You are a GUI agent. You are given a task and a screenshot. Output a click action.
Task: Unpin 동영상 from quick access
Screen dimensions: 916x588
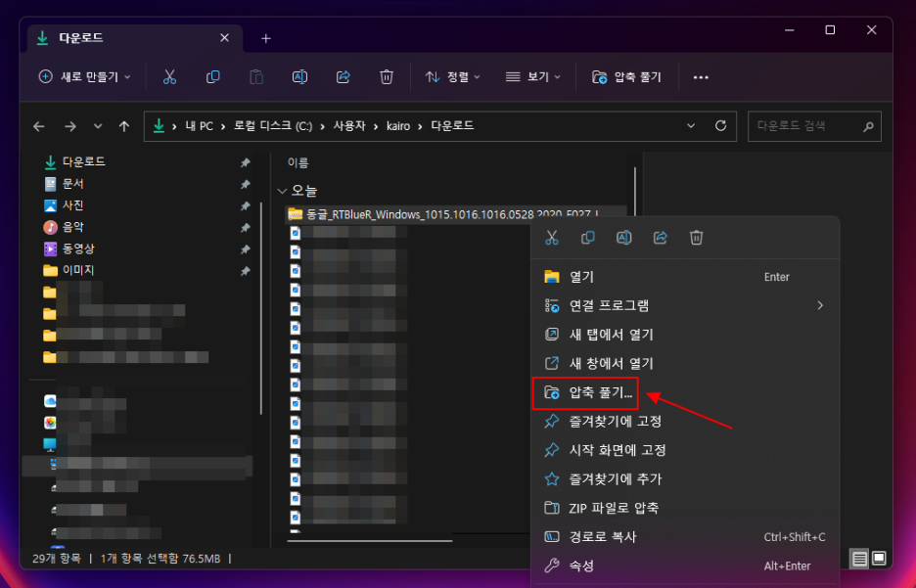point(246,249)
